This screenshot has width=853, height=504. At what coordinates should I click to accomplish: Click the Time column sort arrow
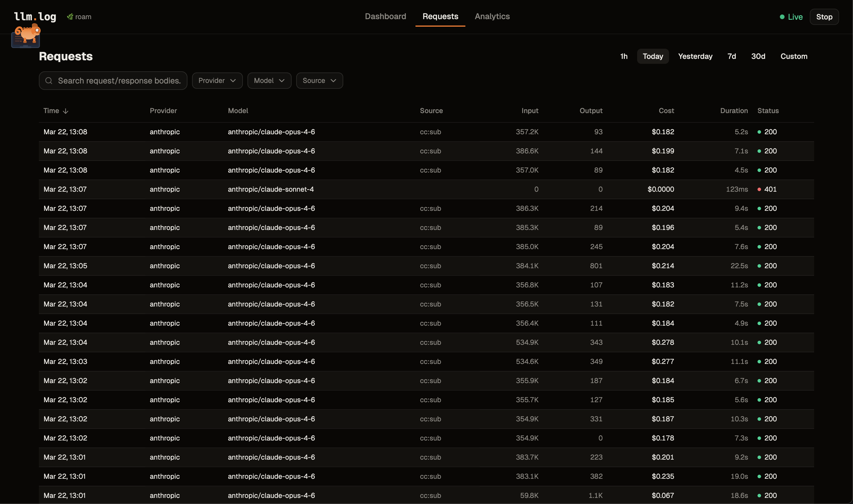(66, 111)
